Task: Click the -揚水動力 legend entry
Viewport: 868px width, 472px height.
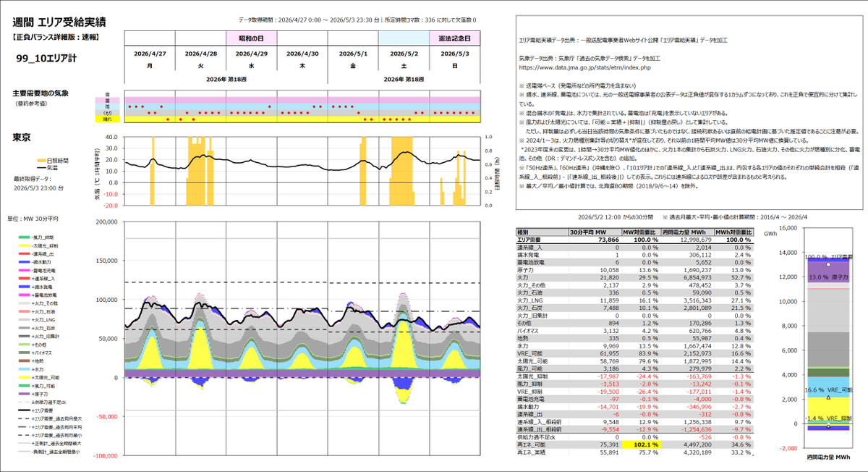Action: coord(37,261)
